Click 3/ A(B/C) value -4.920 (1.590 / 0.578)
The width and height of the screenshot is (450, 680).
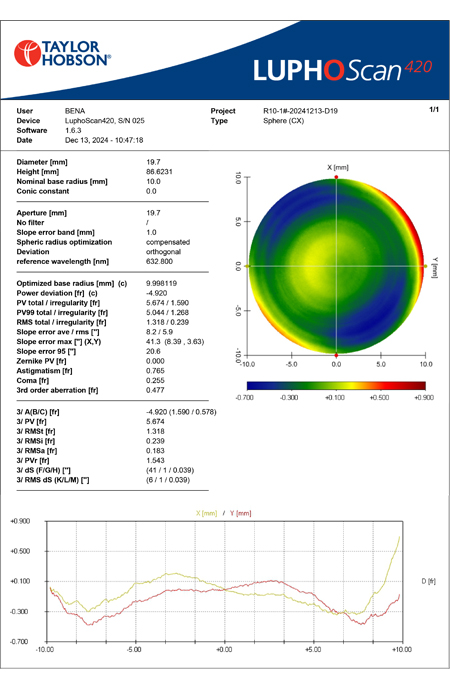(181, 412)
